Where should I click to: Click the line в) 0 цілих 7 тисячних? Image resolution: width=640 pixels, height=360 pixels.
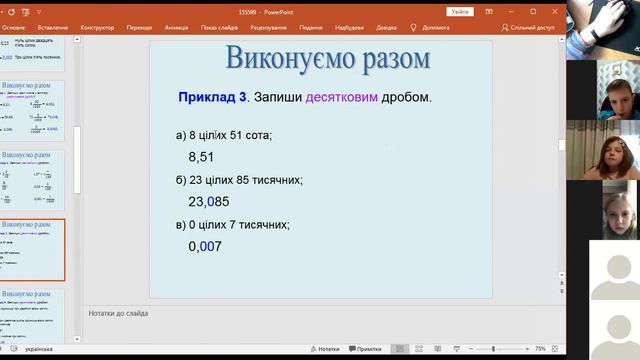pyautogui.click(x=233, y=224)
